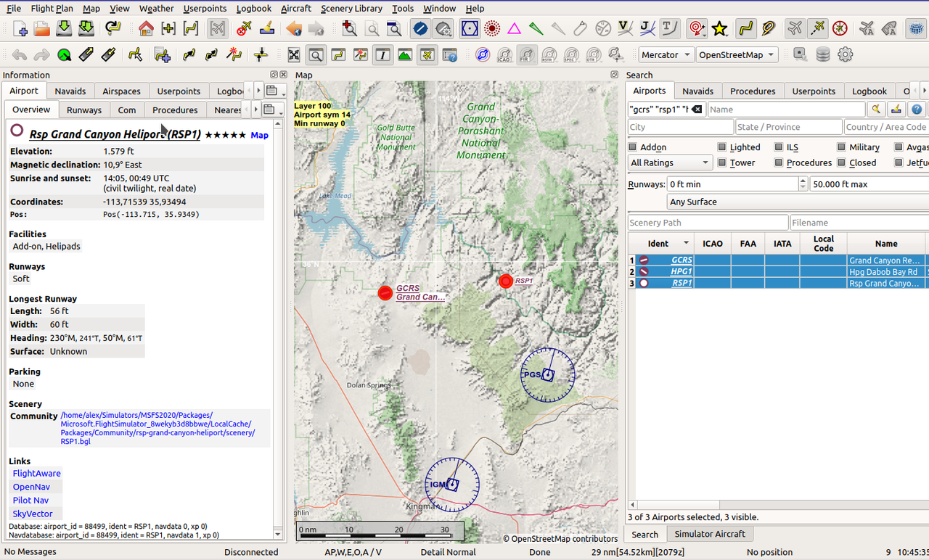Open scenery database icon
Viewport: 929px width, 560px height.
click(x=822, y=55)
